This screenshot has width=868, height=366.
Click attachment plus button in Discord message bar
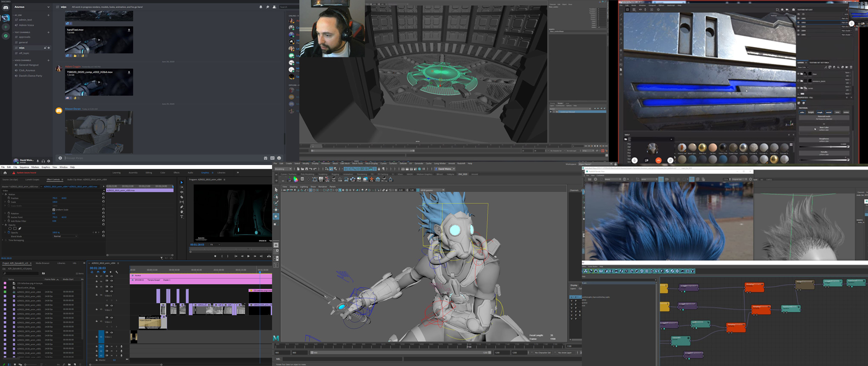point(60,158)
